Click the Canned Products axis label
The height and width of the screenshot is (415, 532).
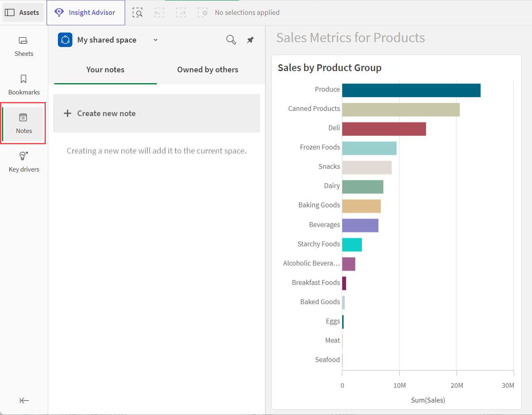[x=314, y=108]
